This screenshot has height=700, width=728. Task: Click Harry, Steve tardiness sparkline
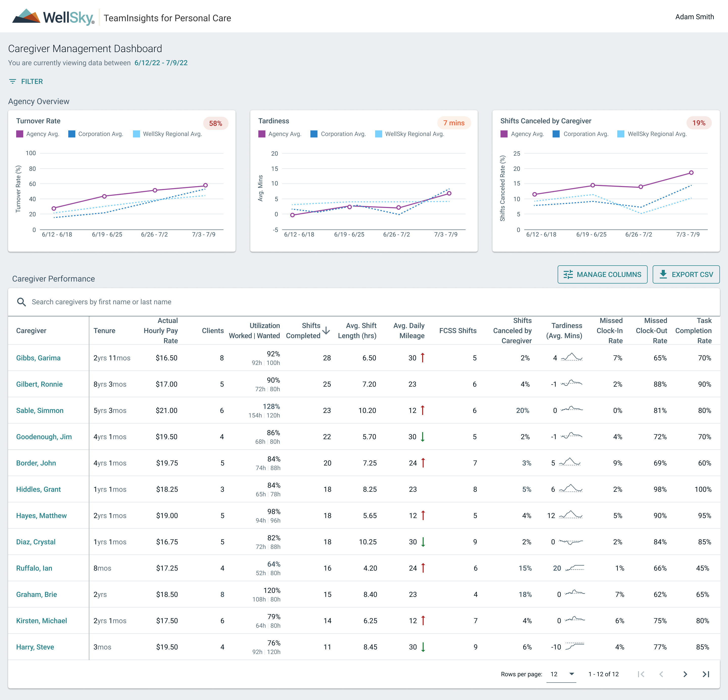tap(575, 646)
